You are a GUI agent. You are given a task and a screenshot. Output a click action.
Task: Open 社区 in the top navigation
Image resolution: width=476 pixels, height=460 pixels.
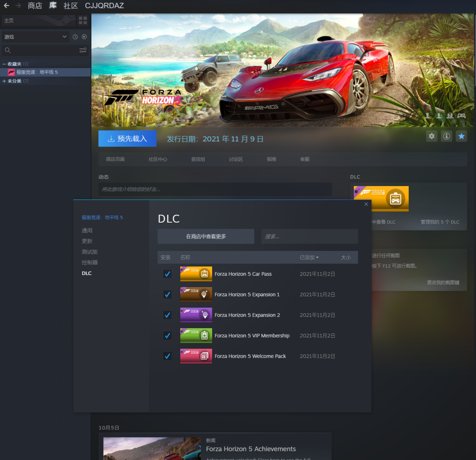(x=71, y=6)
